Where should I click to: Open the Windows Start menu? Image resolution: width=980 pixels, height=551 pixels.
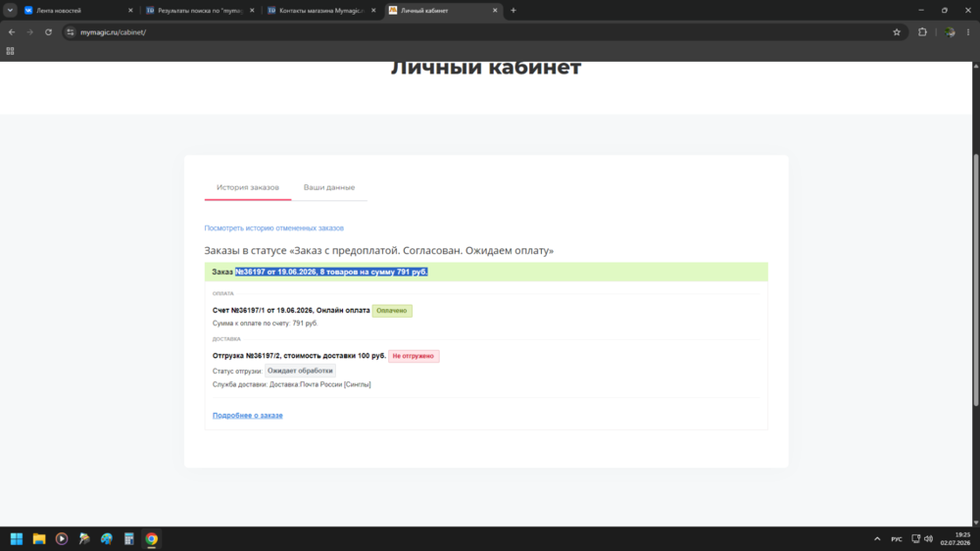coord(17,538)
